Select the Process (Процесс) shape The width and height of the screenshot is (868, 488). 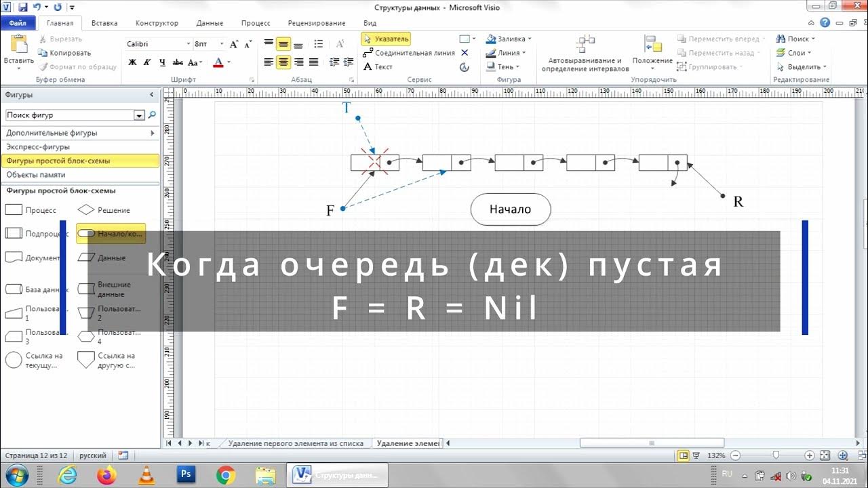point(31,210)
